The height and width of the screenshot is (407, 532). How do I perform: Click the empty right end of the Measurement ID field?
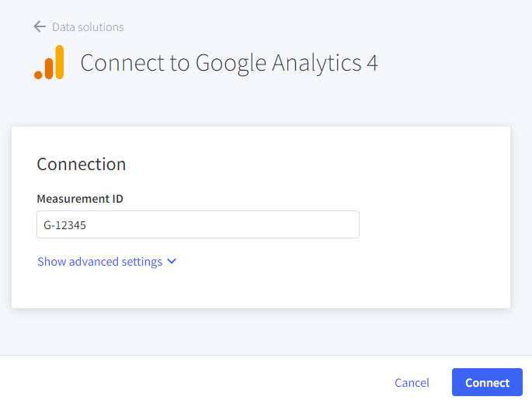click(326, 224)
